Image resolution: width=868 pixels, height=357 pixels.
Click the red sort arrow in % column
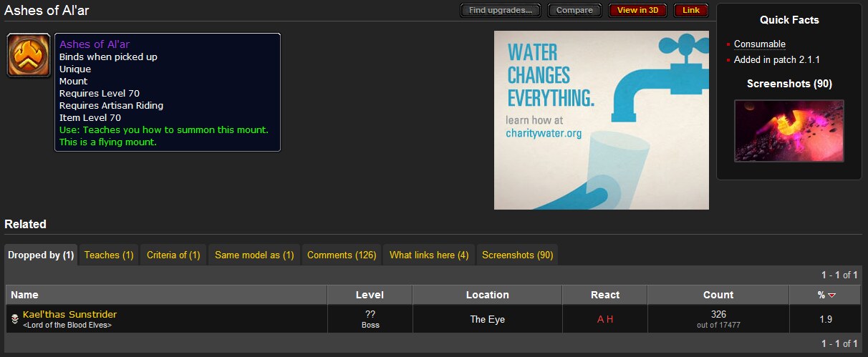tap(831, 295)
